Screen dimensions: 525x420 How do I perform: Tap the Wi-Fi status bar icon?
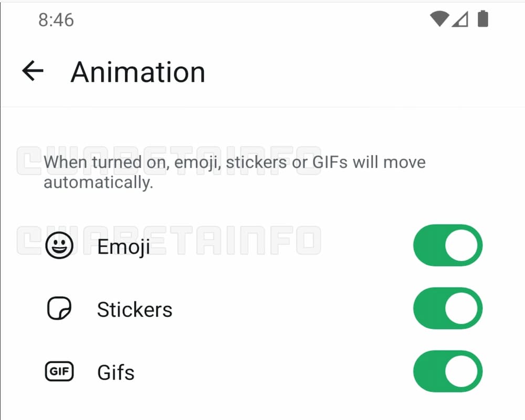coord(439,19)
